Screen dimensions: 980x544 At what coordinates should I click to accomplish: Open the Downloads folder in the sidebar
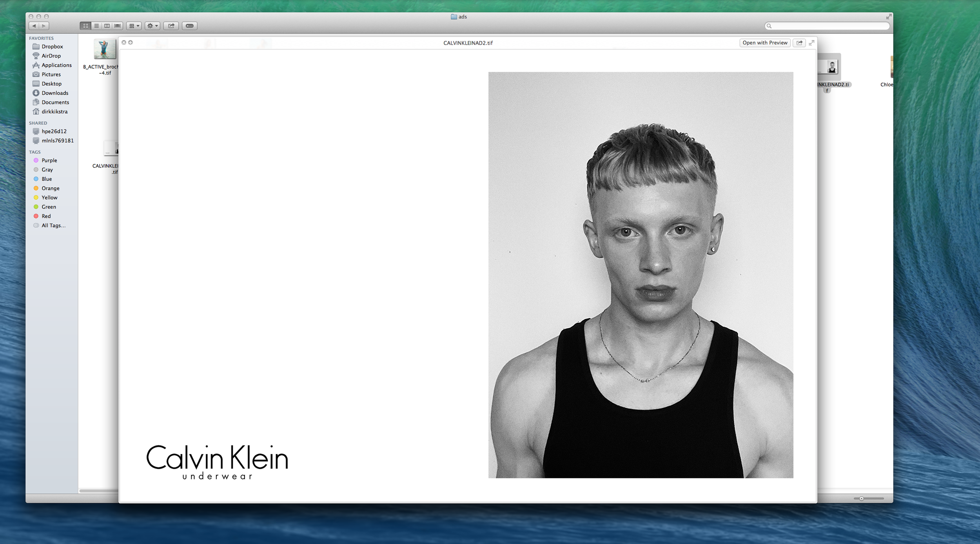click(55, 93)
